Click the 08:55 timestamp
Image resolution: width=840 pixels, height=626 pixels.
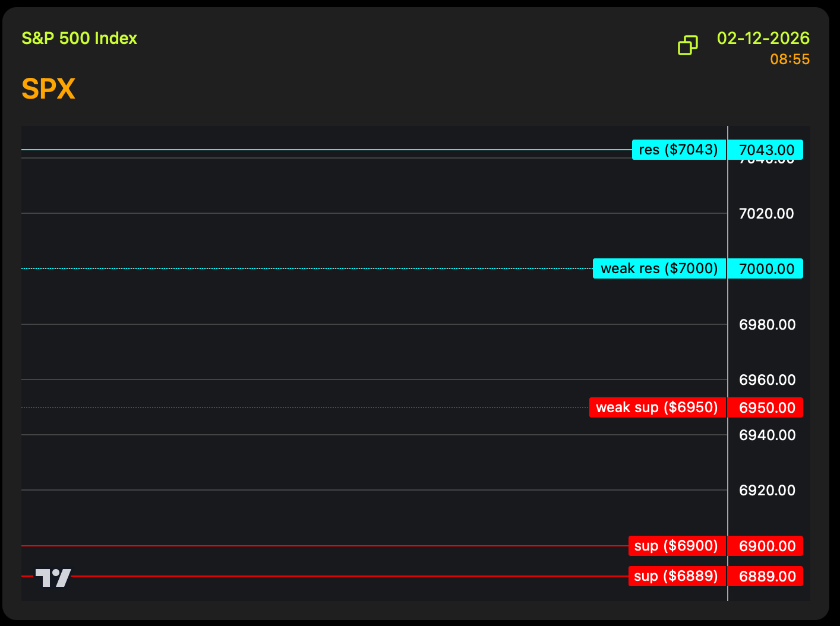[790, 59]
